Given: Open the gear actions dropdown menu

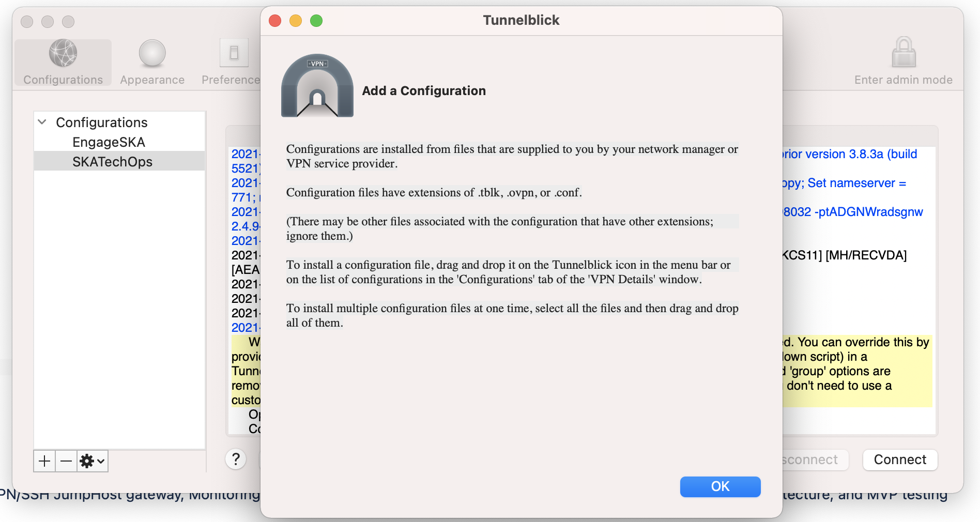Looking at the screenshot, I should point(93,461).
